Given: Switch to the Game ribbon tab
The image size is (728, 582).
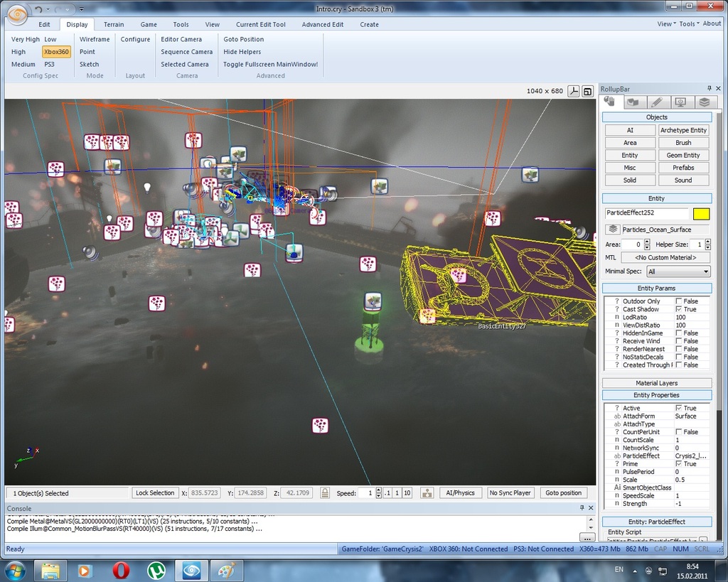Looking at the screenshot, I should (x=149, y=25).
